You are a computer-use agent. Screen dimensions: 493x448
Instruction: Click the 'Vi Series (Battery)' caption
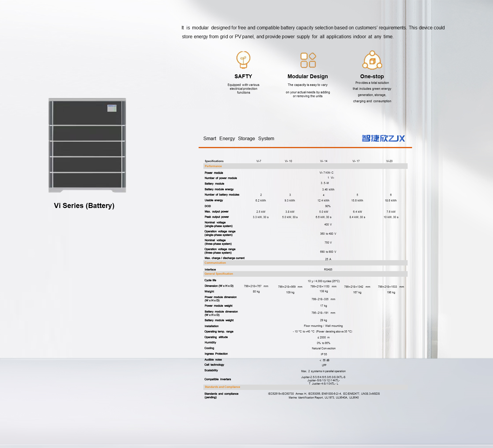(84, 206)
